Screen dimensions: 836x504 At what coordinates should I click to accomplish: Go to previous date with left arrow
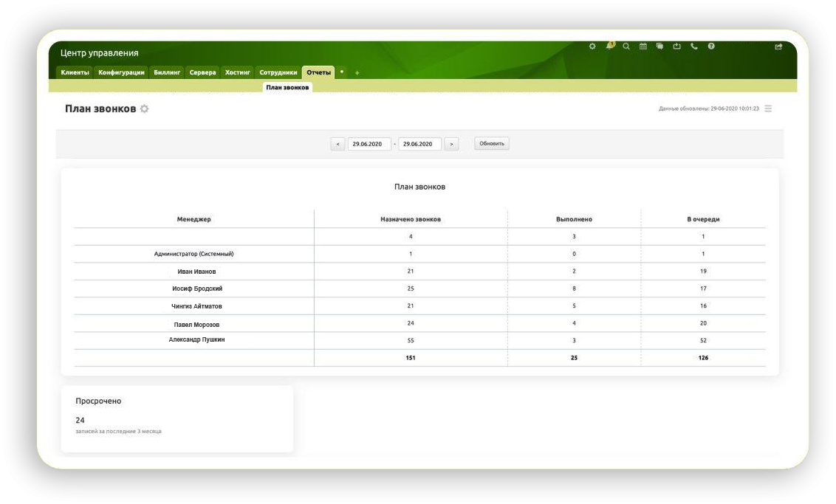click(x=338, y=144)
